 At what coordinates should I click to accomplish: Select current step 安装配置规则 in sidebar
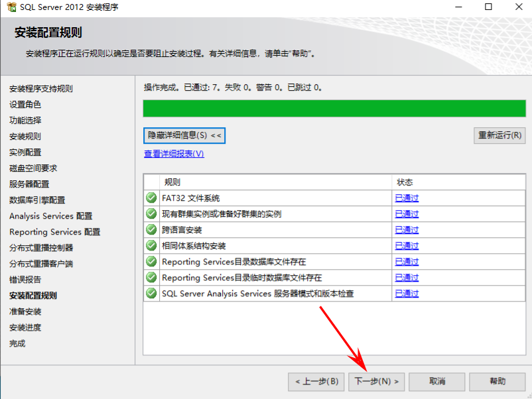coord(33,296)
